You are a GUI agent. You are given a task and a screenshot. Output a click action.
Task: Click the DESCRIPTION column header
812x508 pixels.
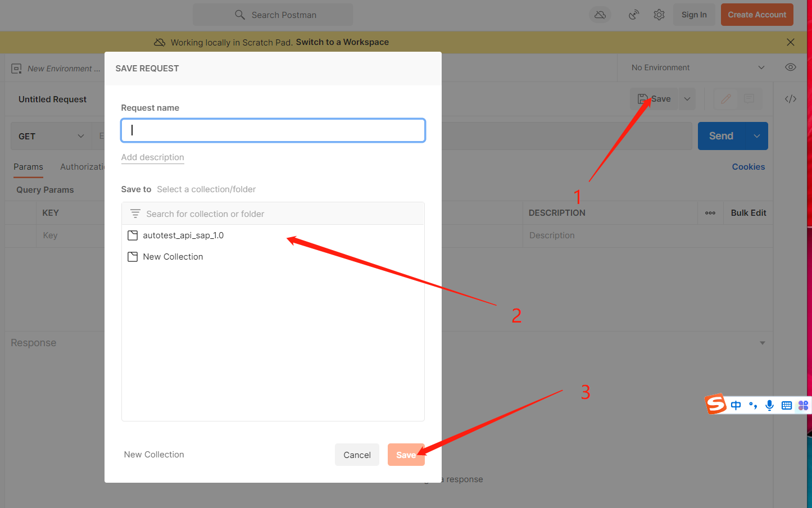(557, 213)
